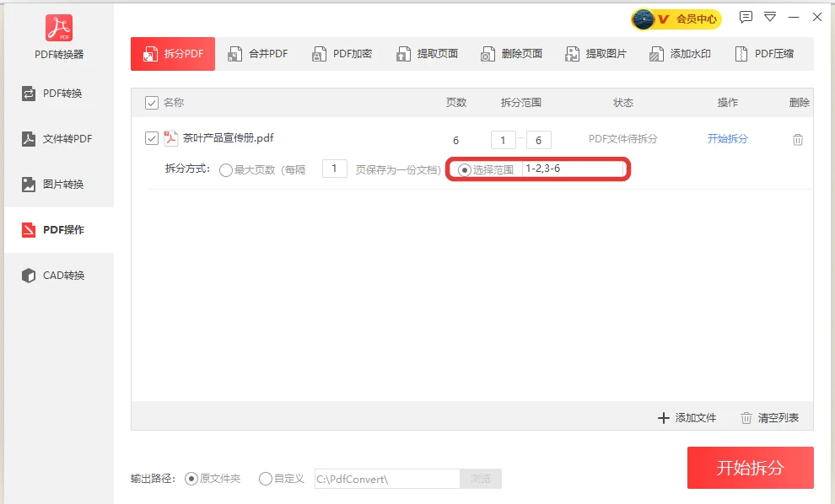The width and height of the screenshot is (835, 504).
Task: Switch to the 合并PDF tab
Action: point(258,54)
